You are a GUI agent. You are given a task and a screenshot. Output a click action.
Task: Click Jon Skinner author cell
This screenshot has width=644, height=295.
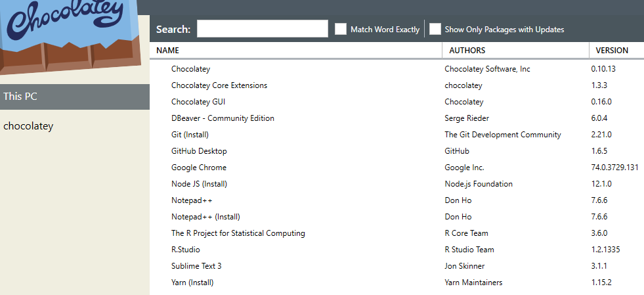coord(465,266)
